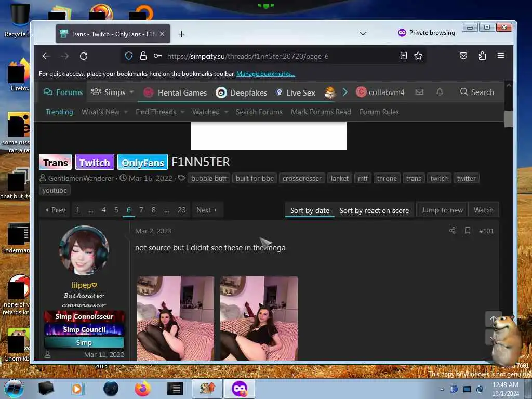Go to Prev page
The image size is (532, 399).
coord(55,210)
